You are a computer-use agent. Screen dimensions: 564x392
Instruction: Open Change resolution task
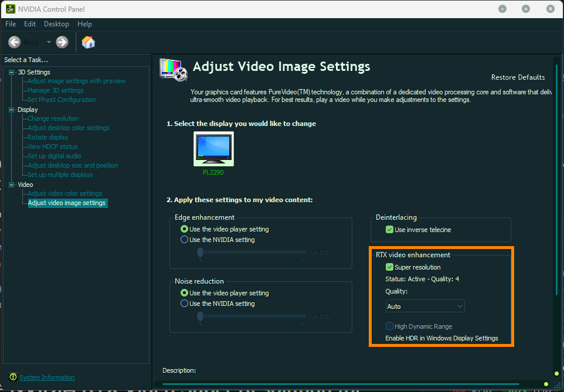[x=53, y=118]
